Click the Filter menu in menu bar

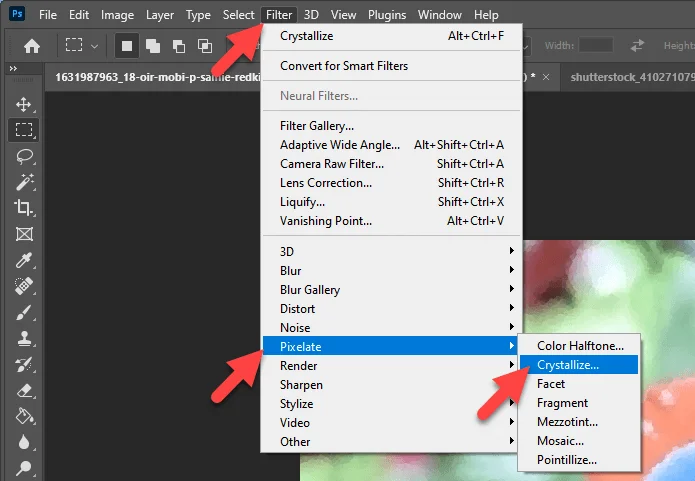click(x=279, y=15)
